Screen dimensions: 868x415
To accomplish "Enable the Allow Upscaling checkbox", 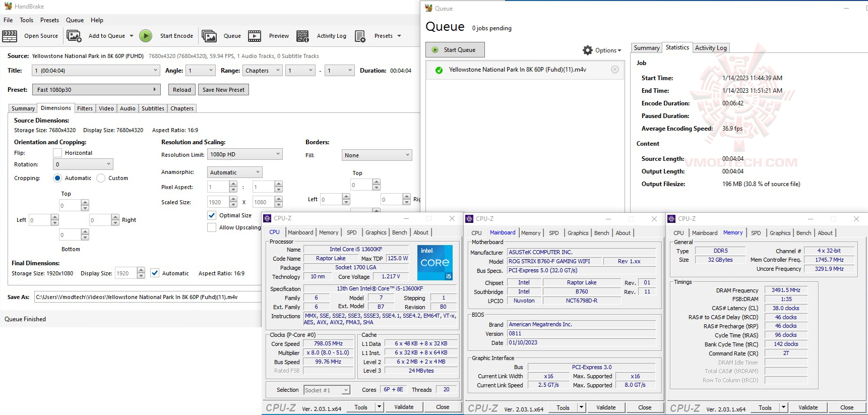I will tap(212, 227).
